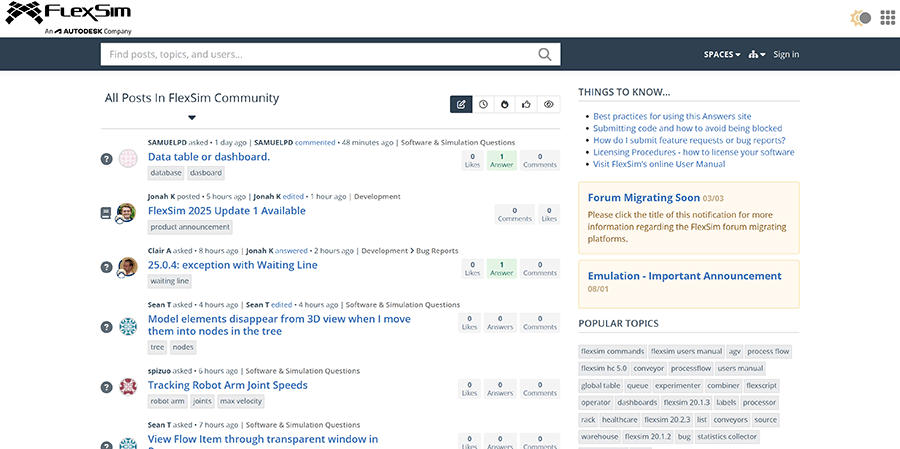Sort by recent activity clock icon
900x449 pixels.
pyautogui.click(x=483, y=104)
